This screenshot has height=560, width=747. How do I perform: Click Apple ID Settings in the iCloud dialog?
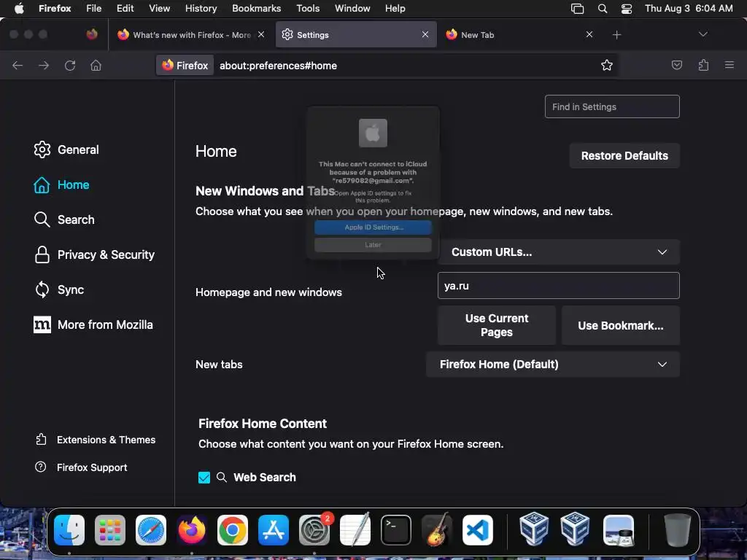[373, 227]
